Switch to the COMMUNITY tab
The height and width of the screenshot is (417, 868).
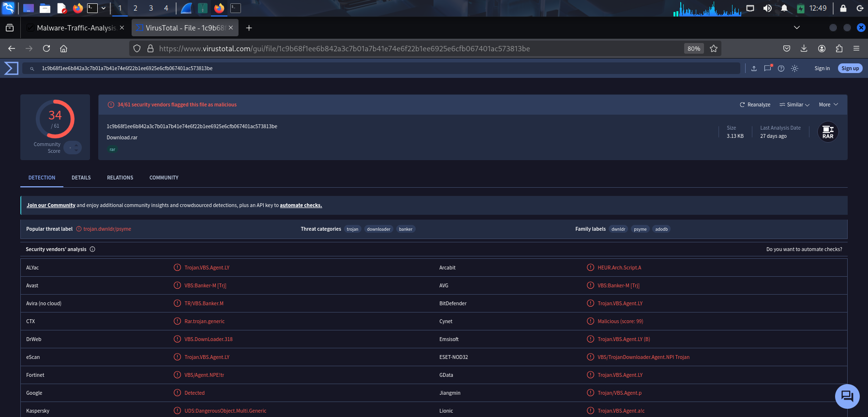coord(164,178)
